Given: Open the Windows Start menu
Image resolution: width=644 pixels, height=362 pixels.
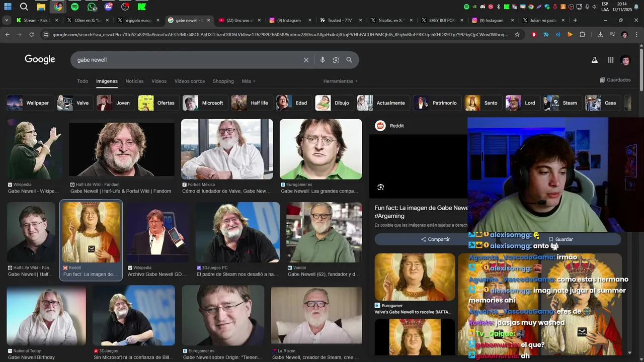Looking at the screenshot, I should point(8,7).
